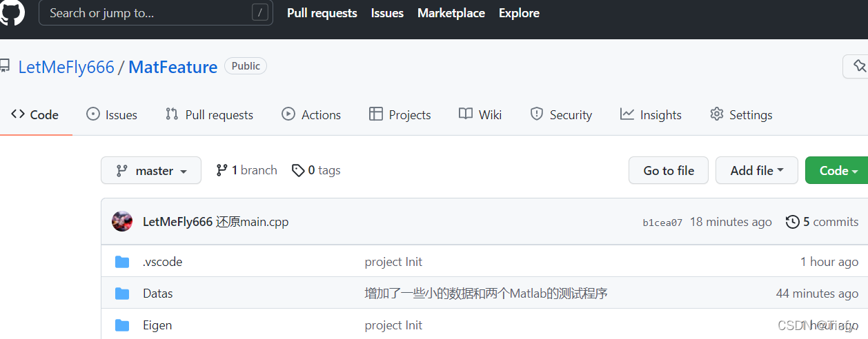Screen dimensions: 868x339
Task: Click the pin button at top right
Action: pyautogui.click(x=856, y=66)
